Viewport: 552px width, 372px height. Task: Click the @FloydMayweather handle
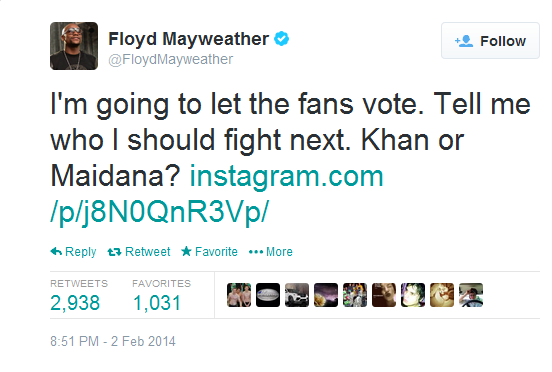[x=170, y=59]
